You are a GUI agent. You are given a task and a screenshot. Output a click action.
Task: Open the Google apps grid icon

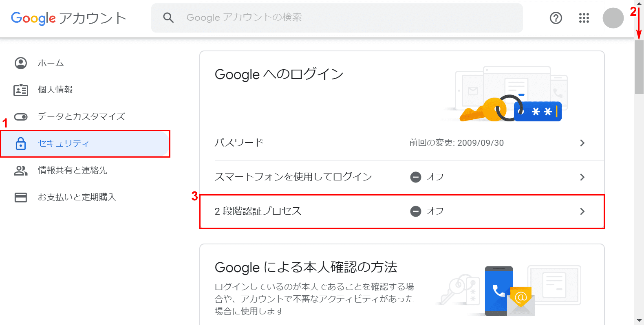point(584,18)
